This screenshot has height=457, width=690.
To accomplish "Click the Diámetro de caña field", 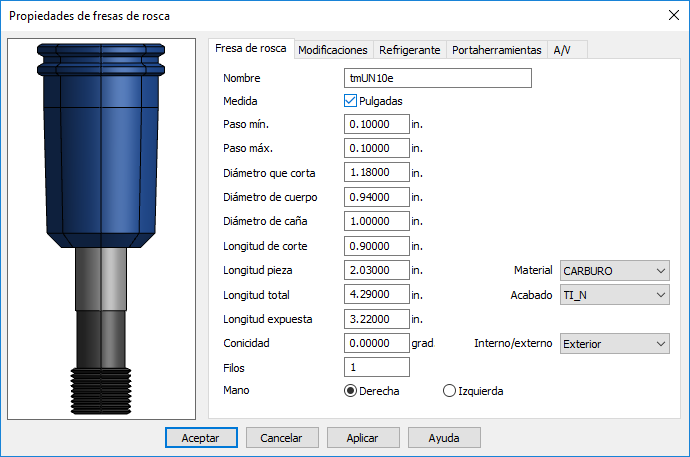I will pos(377,221).
